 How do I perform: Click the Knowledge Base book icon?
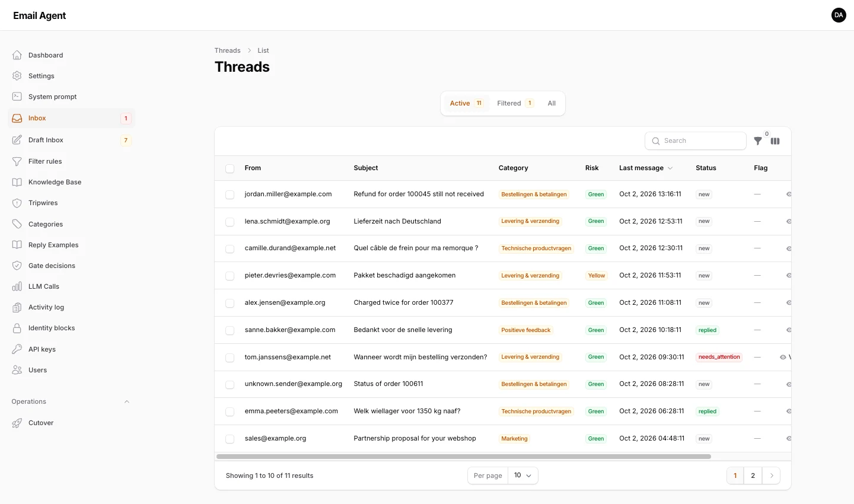click(x=17, y=182)
